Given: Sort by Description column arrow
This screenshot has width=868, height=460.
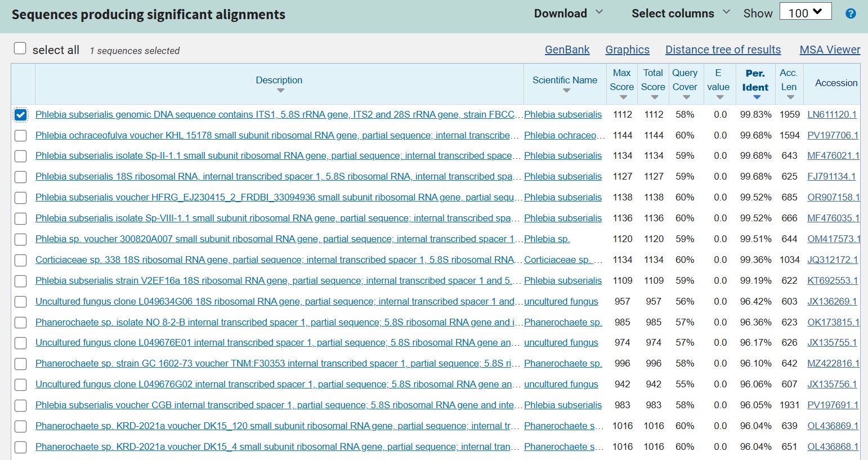Looking at the screenshot, I should click(280, 90).
